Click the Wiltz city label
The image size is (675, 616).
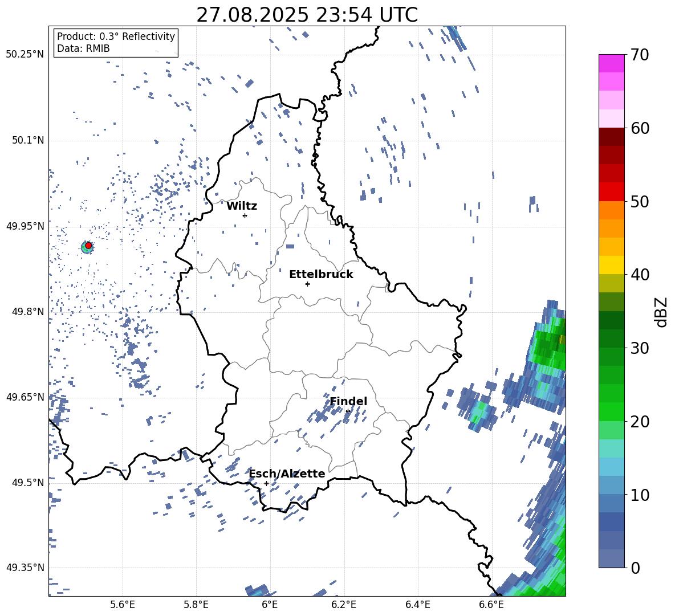[x=242, y=206]
